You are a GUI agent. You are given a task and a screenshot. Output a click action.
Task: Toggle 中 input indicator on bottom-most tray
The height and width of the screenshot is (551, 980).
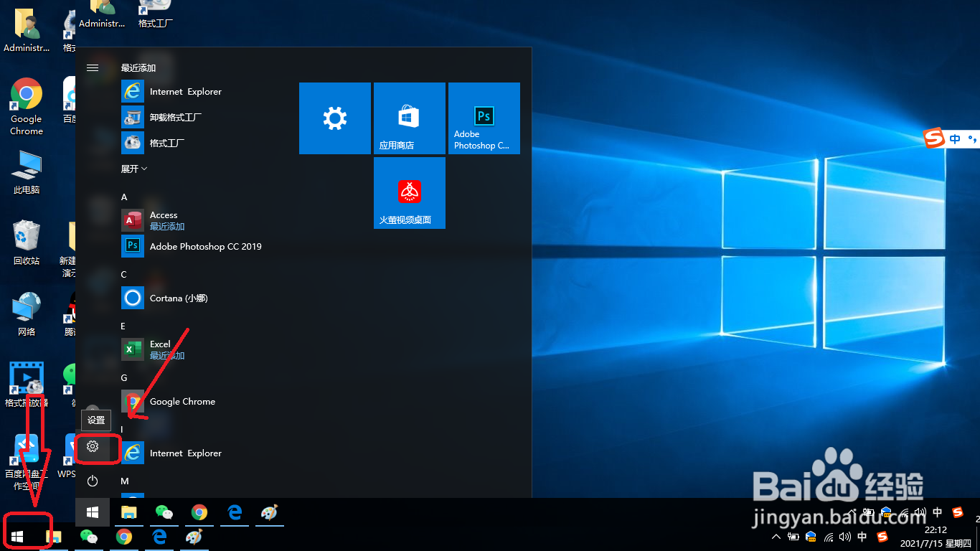click(862, 537)
